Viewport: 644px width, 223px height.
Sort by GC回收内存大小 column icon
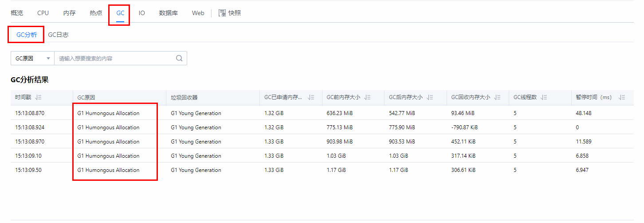click(497, 98)
